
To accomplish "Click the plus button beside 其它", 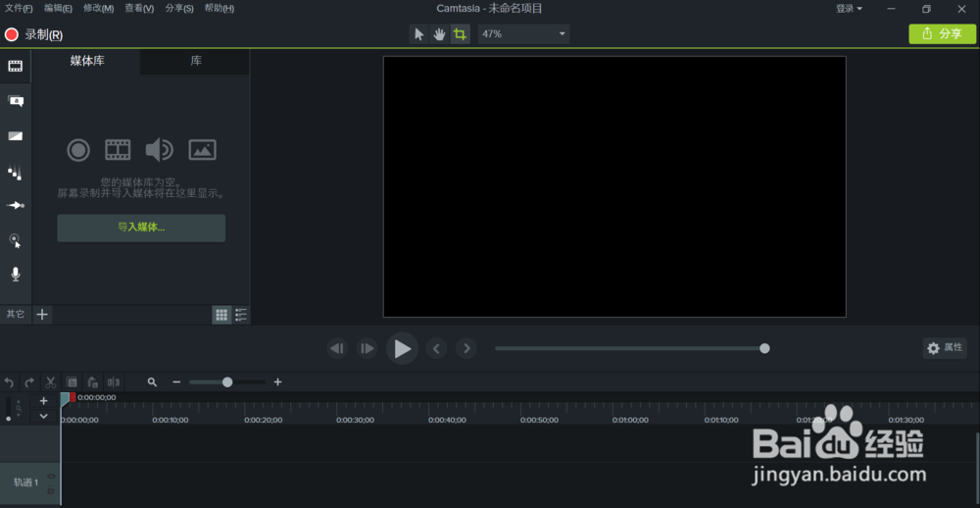I will pos(42,314).
